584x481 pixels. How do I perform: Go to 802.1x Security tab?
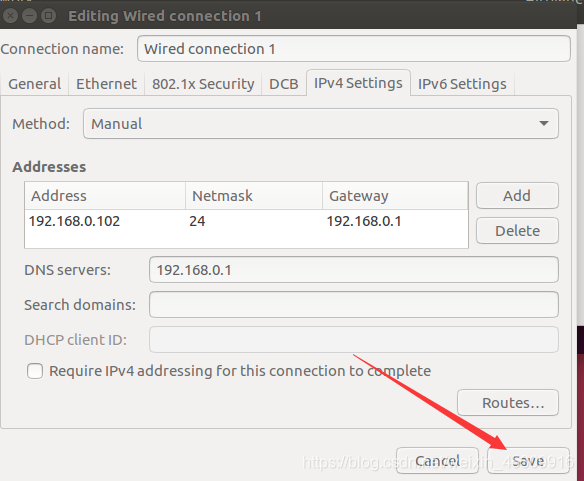point(203,84)
